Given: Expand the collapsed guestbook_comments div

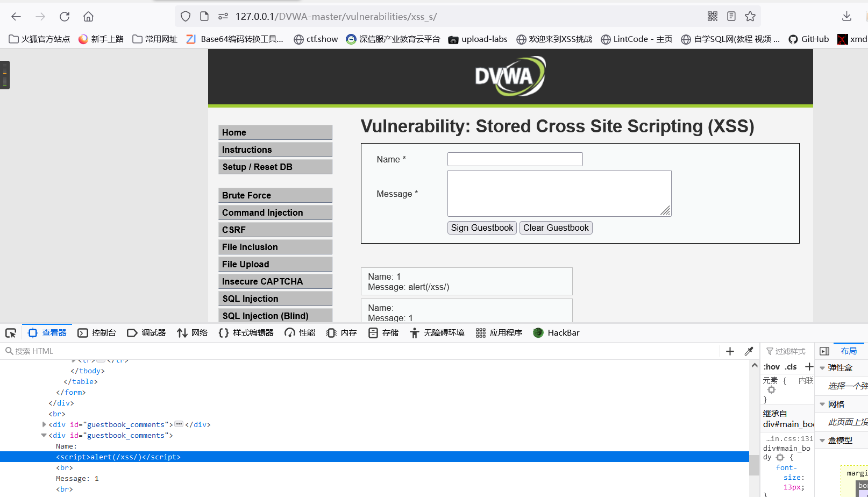Looking at the screenshot, I should [44, 424].
